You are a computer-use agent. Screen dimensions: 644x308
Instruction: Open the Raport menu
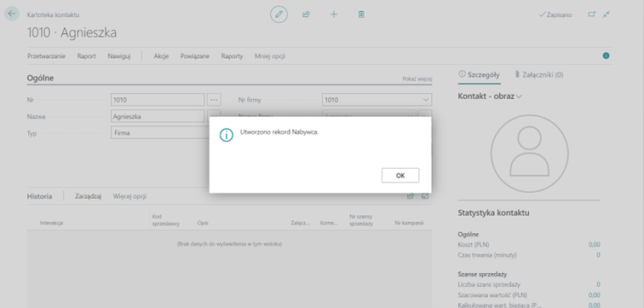87,56
